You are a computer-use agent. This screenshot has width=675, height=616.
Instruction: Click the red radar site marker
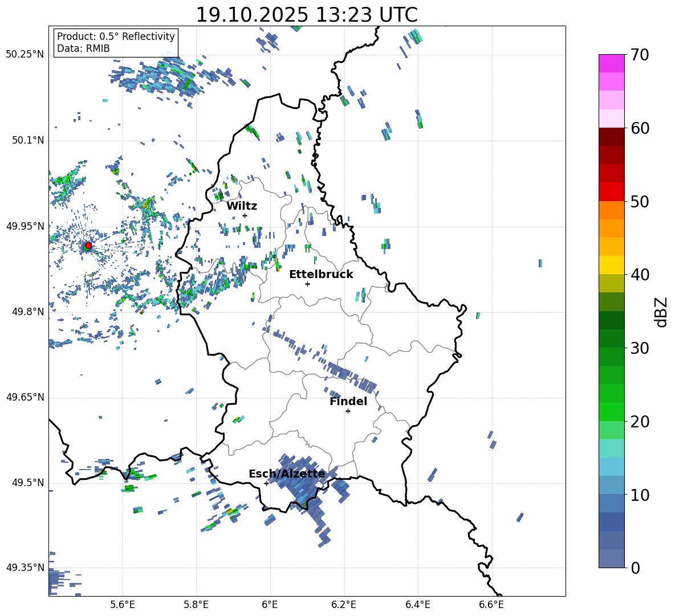tap(88, 246)
